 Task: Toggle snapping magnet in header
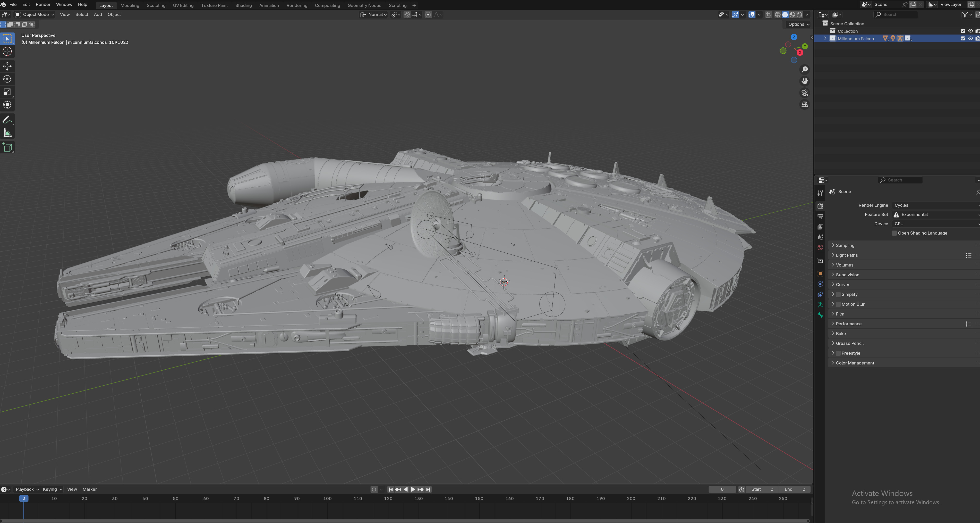point(407,14)
